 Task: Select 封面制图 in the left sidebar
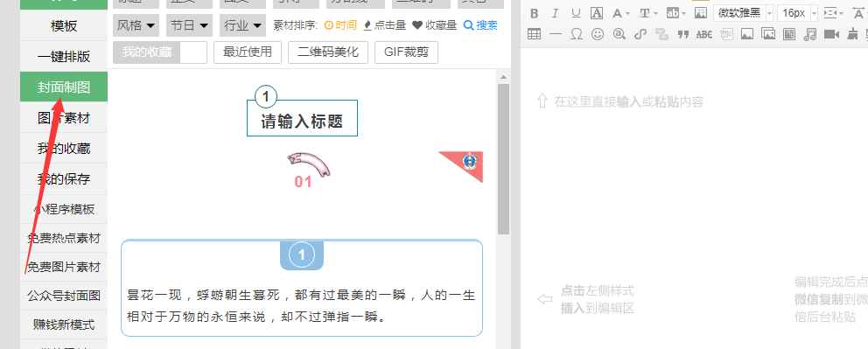[64, 87]
